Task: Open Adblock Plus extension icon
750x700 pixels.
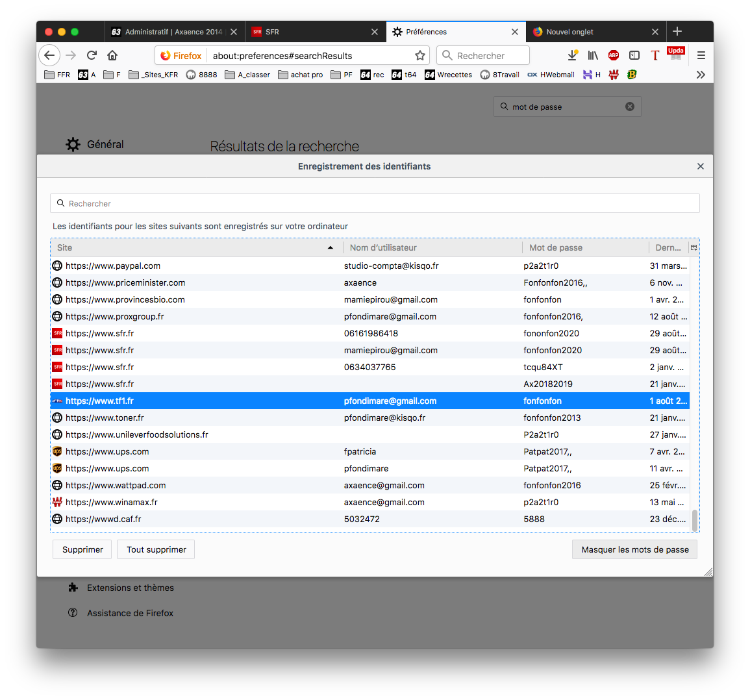Action: (x=614, y=55)
